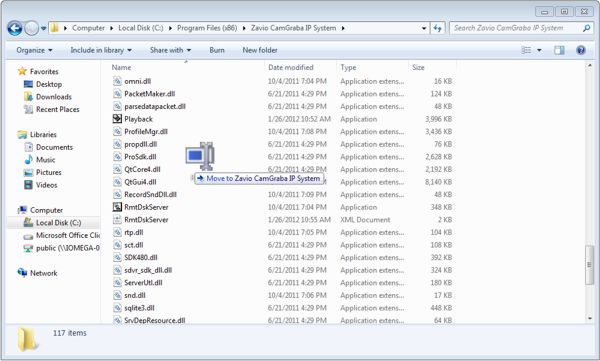Expand the arrow after Local Disk (C:) breadcrumb
This screenshot has width=600, height=361.
(170, 28)
